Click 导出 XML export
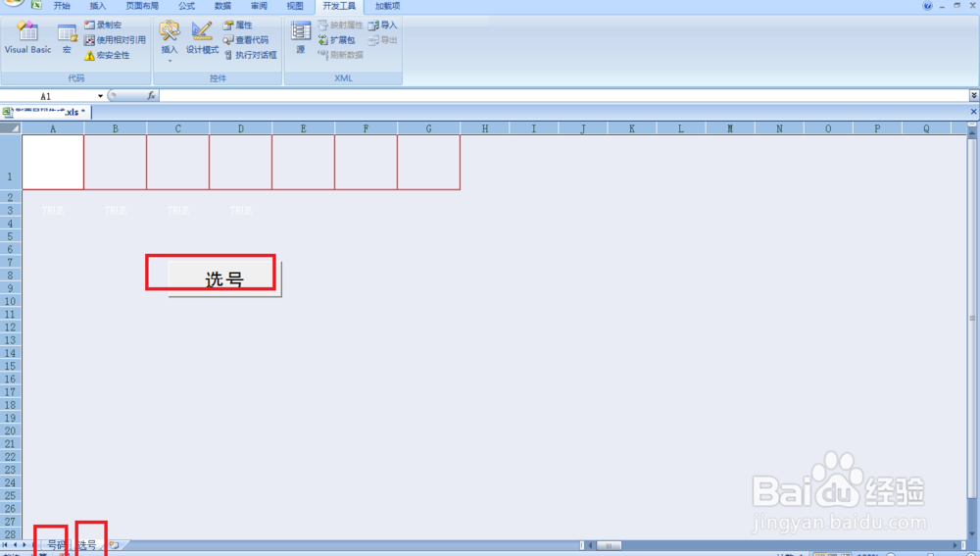The image size is (980, 556). click(x=382, y=40)
